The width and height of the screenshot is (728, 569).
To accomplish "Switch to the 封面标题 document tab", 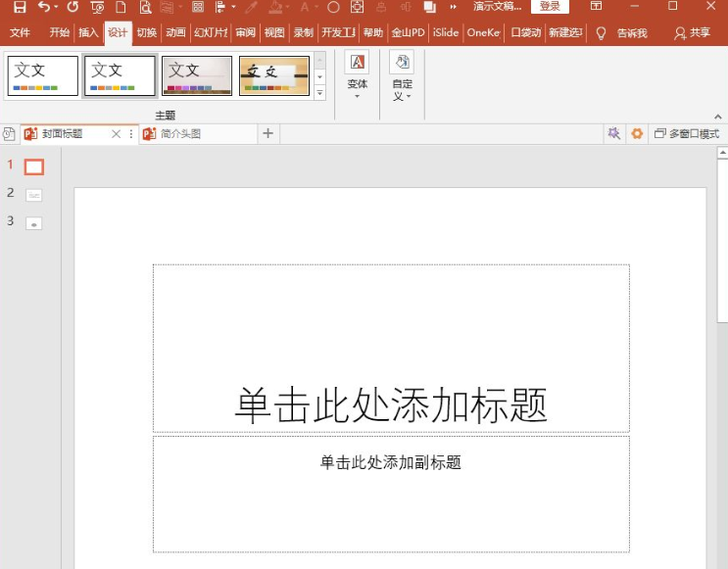I will (x=62, y=134).
